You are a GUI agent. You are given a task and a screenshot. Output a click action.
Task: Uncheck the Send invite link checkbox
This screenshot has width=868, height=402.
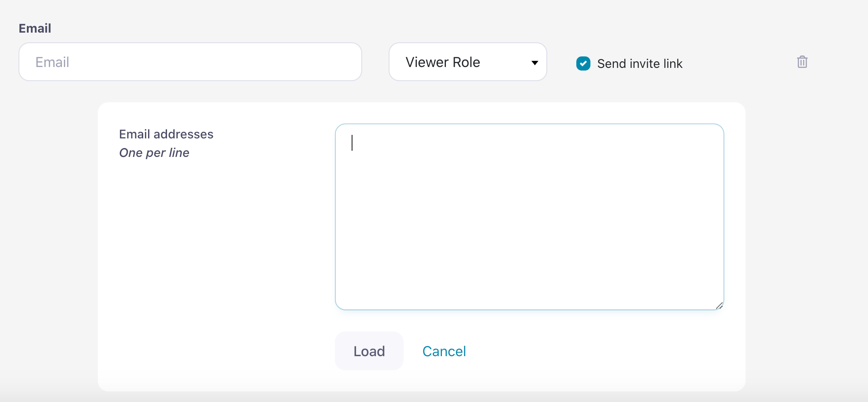(583, 63)
